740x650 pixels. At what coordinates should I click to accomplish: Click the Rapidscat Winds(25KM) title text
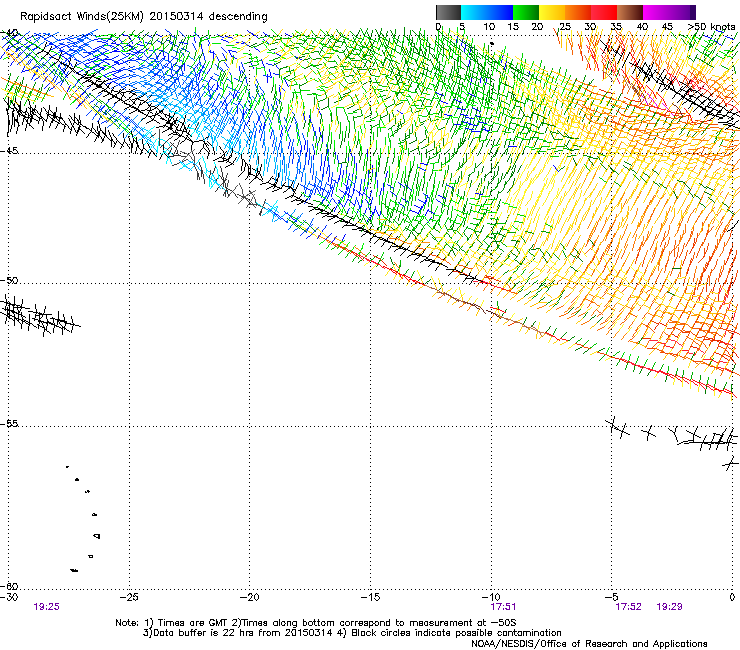pyautogui.click(x=82, y=17)
